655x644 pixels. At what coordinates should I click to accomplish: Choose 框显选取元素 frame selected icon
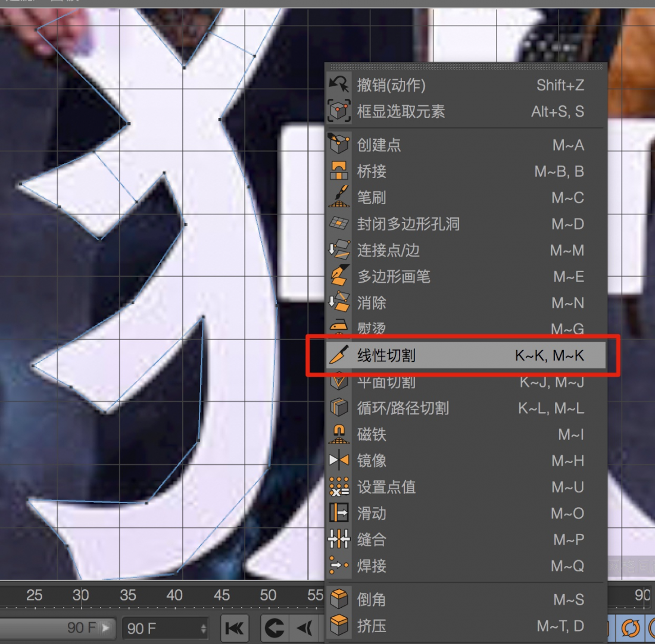339,111
